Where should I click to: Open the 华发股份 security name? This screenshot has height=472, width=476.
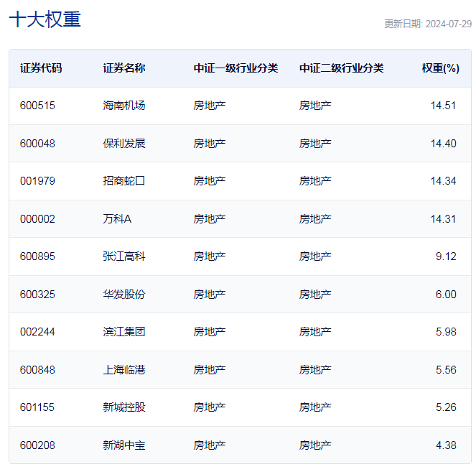[x=124, y=295]
